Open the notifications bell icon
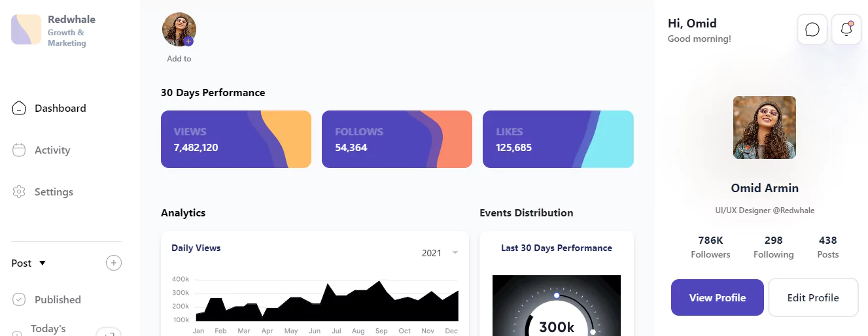Screen dimensions: 868x336 pos(846,29)
